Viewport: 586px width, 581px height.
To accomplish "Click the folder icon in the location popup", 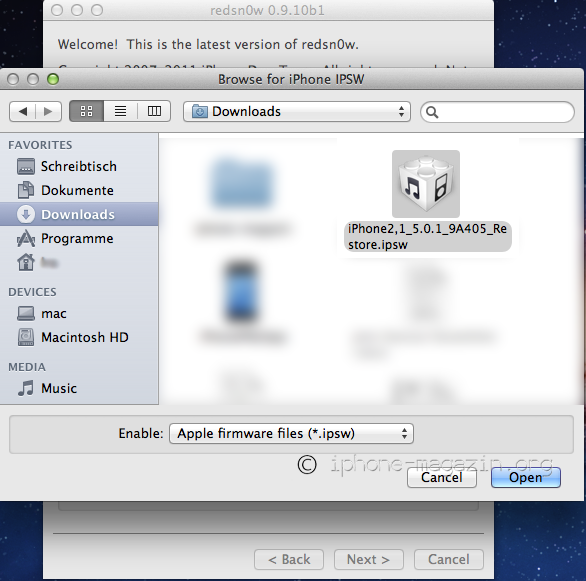I will point(200,111).
